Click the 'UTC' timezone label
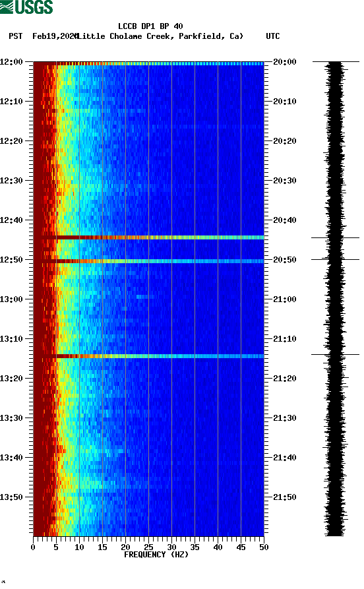The image size is (364, 589). tap(273, 36)
